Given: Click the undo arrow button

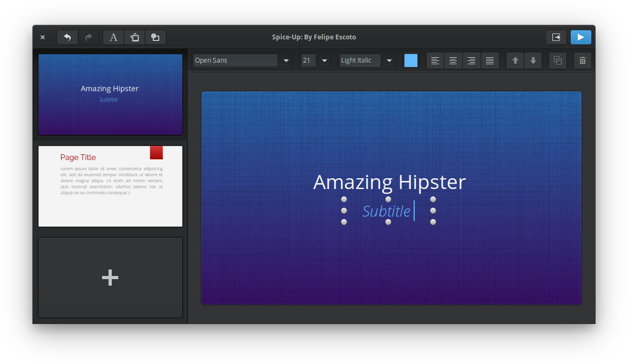Looking at the screenshot, I should tap(67, 37).
